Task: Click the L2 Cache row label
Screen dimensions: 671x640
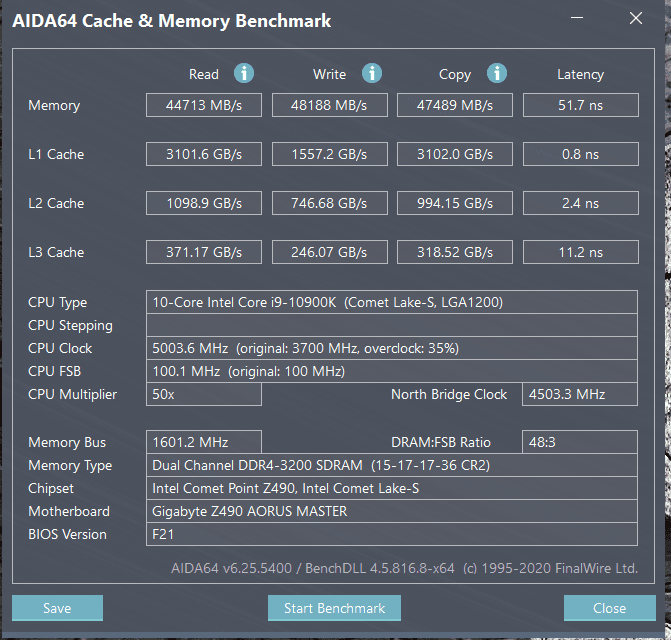Action: (x=56, y=203)
